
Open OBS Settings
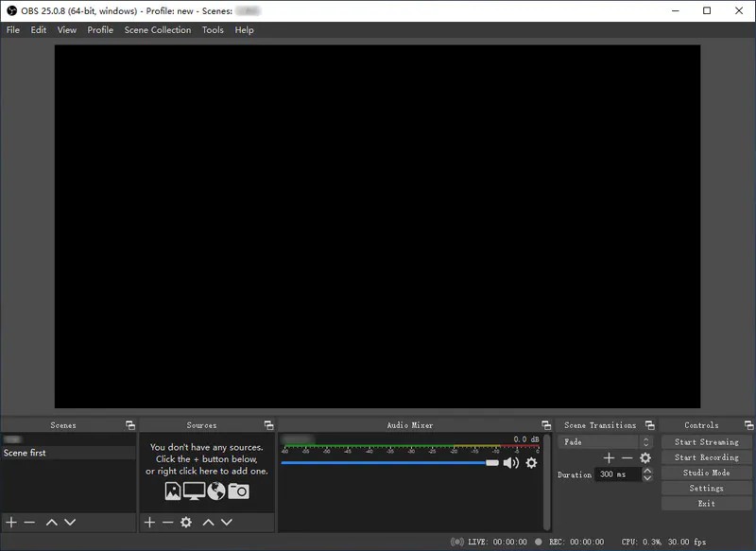click(706, 488)
